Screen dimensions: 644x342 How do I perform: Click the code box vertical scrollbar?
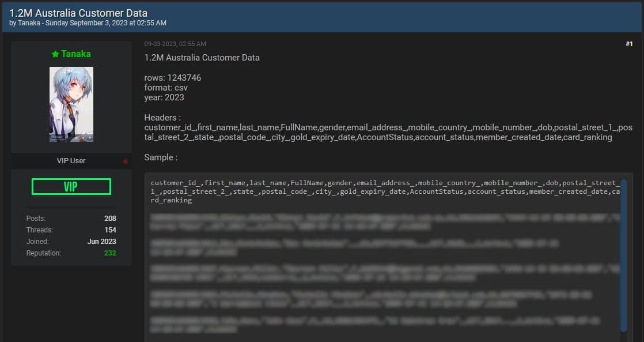tap(623, 254)
